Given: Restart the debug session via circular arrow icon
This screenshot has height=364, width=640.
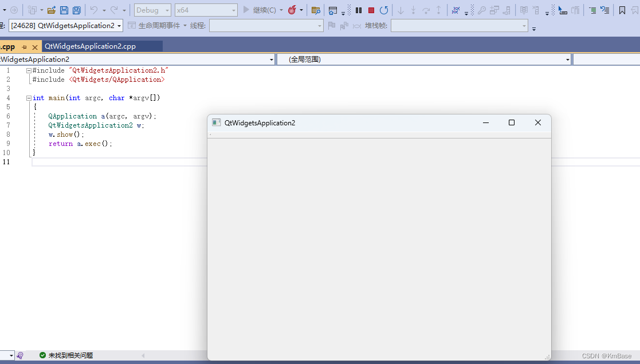Looking at the screenshot, I should 383,10.
